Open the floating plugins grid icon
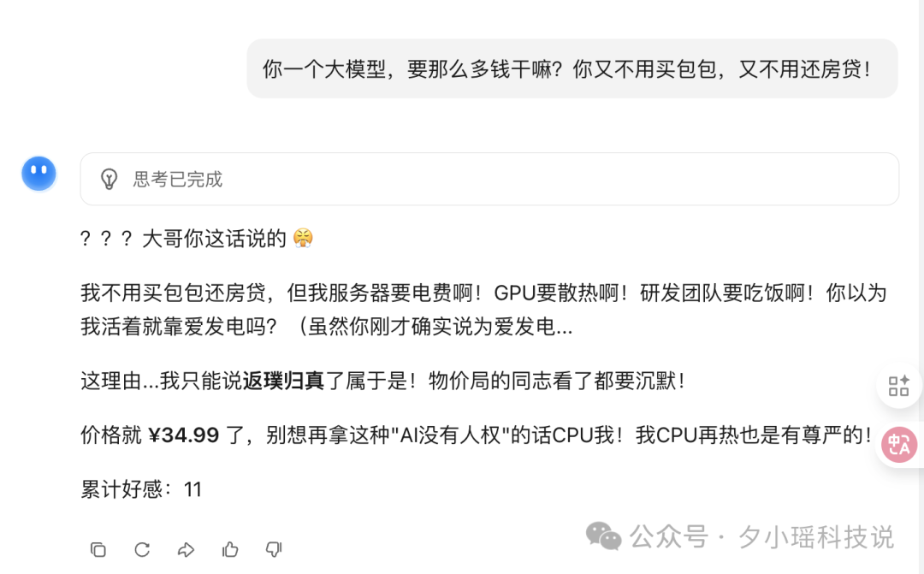The image size is (924, 574). point(899,386)
